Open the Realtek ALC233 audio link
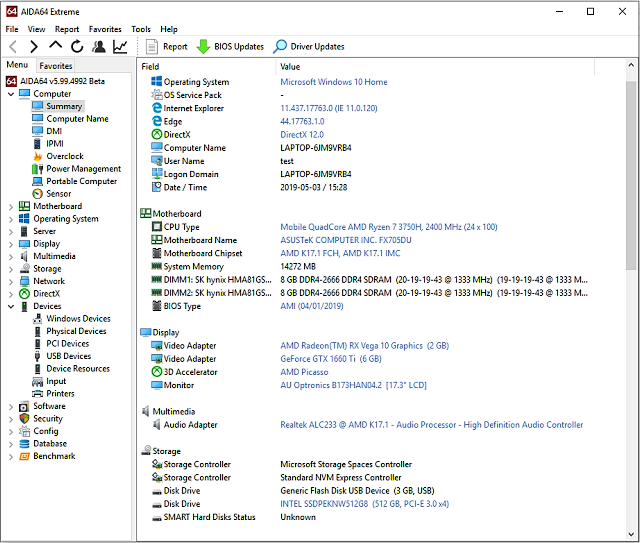 coord(432,425)
